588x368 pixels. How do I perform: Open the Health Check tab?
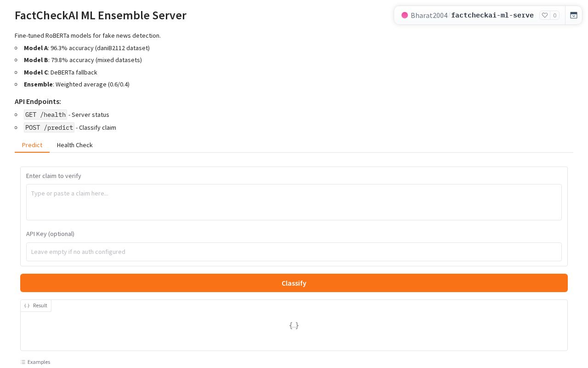pyautogui.click(x=75, y=145)
